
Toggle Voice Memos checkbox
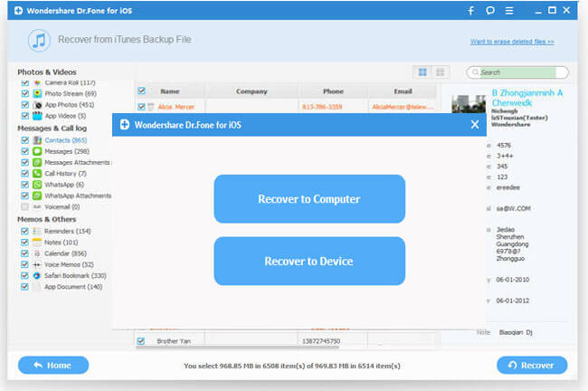pos(24,264)
